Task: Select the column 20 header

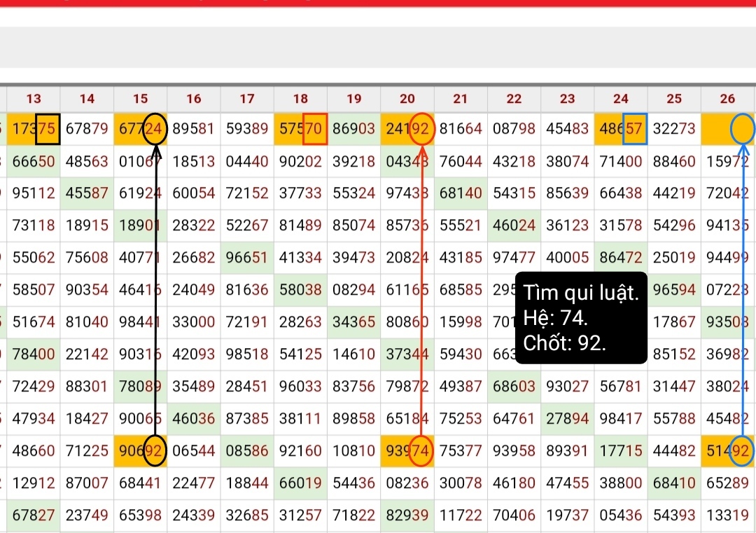Action: pyautogui.click(x=407, y=99)
